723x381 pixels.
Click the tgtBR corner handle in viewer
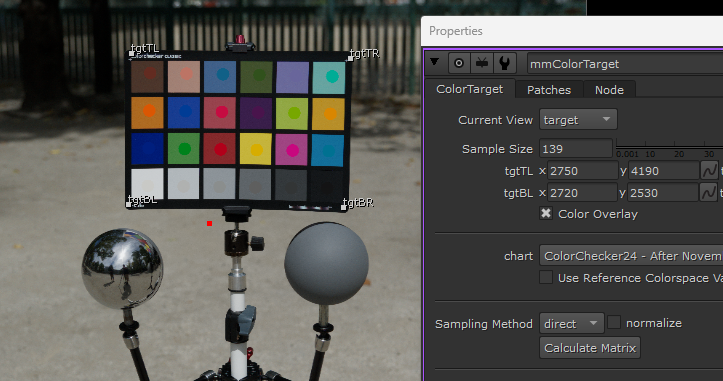coord(344,207)
